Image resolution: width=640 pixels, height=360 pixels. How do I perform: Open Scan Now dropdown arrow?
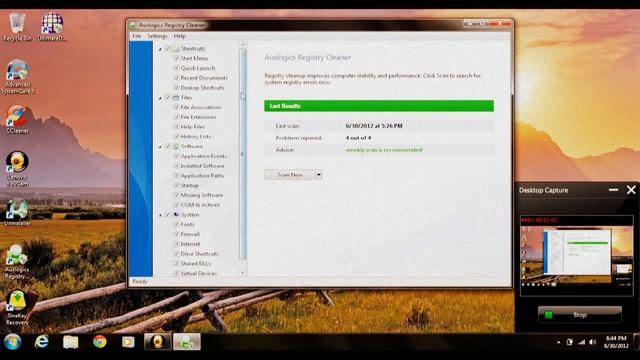click(319, 175)
